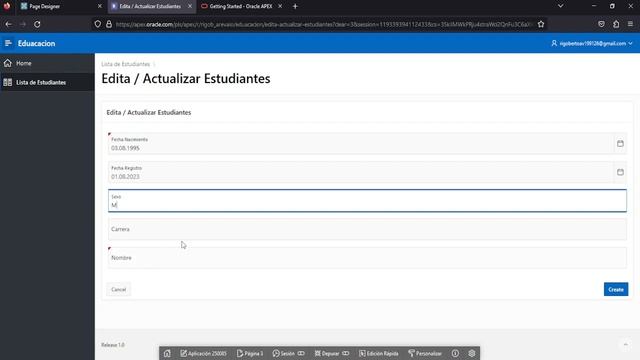Click the Carrera input field

click(x=367, y=229)
